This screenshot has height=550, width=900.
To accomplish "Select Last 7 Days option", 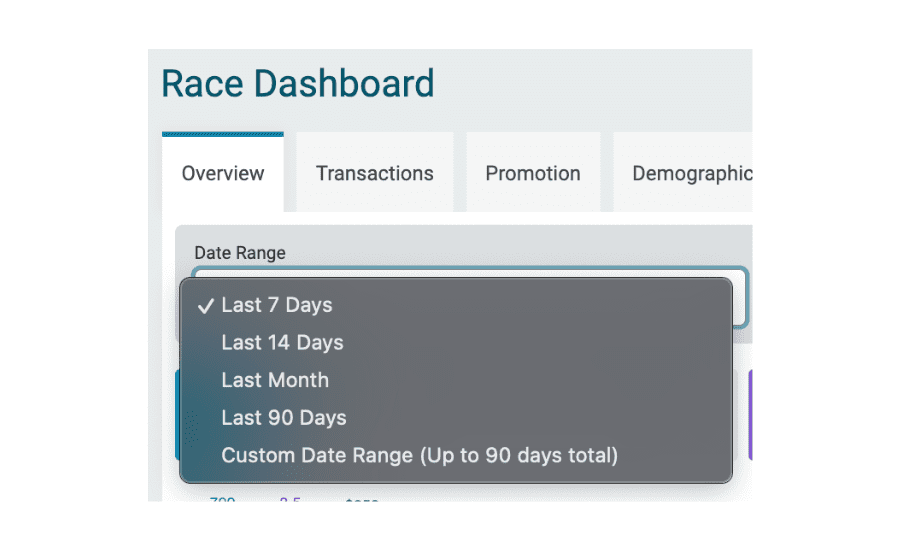I will click(x=456, y=305).
